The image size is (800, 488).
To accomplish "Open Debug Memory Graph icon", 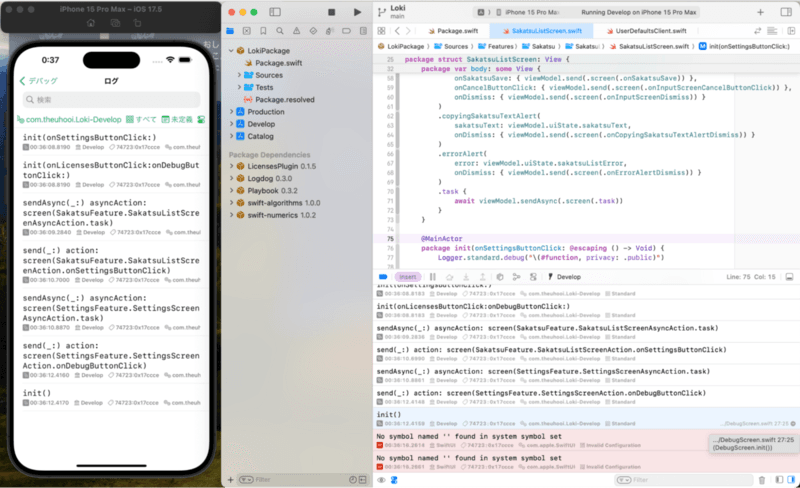I will (x=516, y=277).
